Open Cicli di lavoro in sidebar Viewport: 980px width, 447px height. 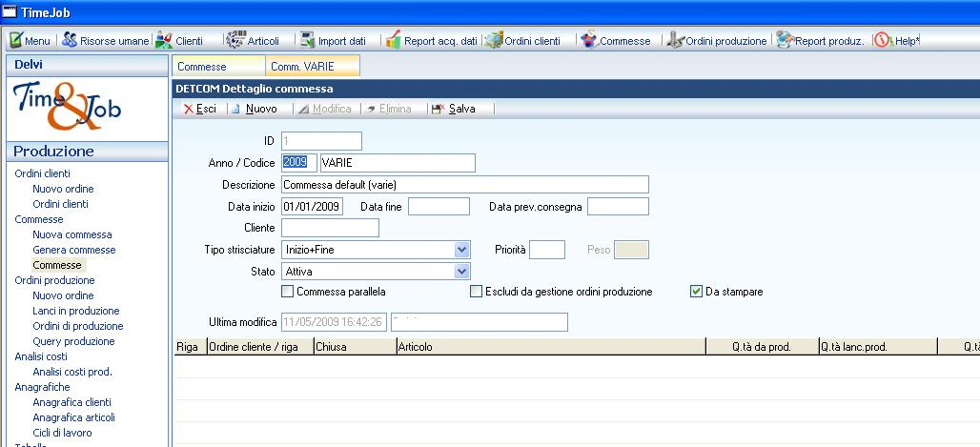[63, 433]
